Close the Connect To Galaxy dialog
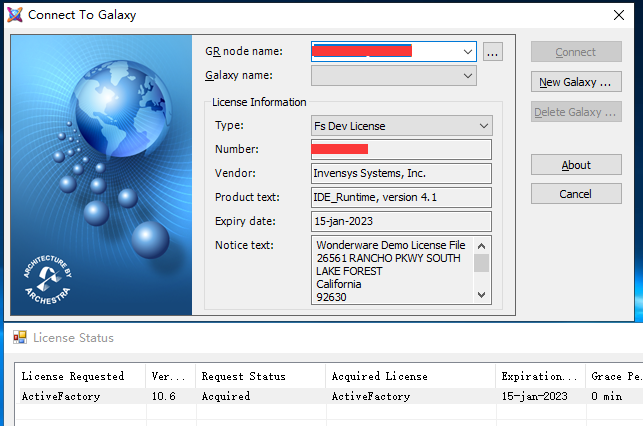 click(619, 15)
